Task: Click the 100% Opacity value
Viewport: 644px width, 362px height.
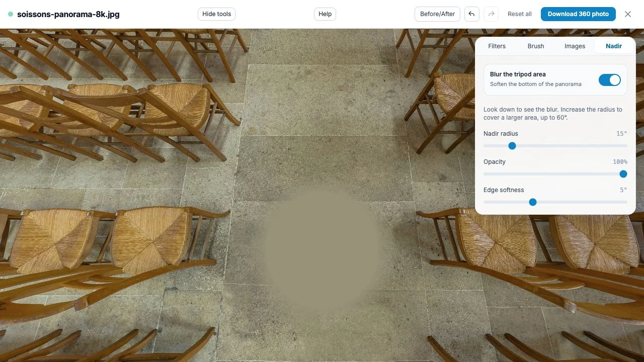Action: pyautogui.click(x=620, y=162)
